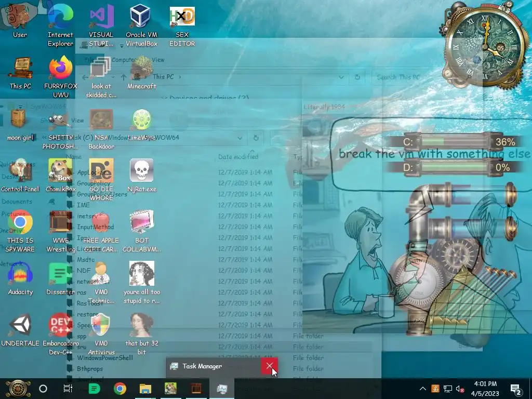Open the muted volume tray icon
This screenshot has width=532, height=399.
coord(460,389)
